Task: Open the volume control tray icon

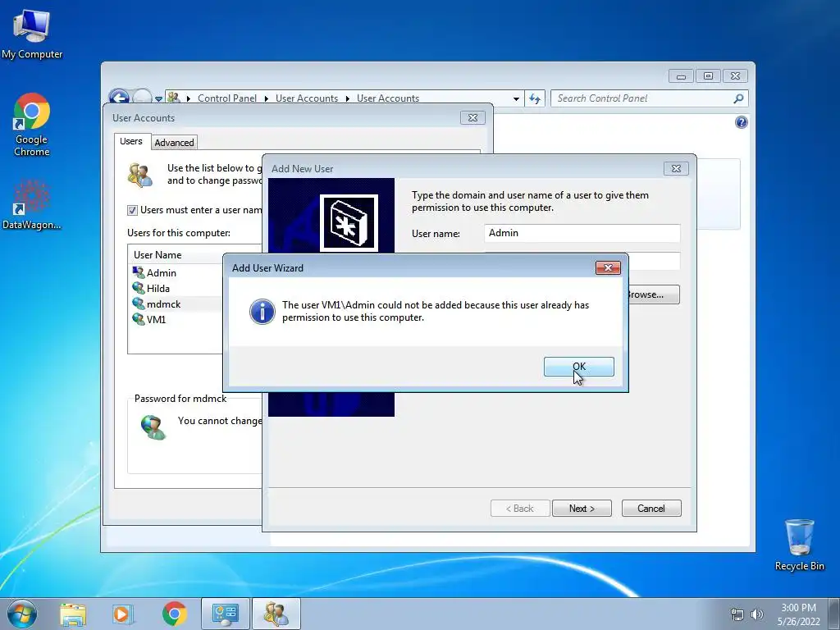Action: tap(756, 614)
